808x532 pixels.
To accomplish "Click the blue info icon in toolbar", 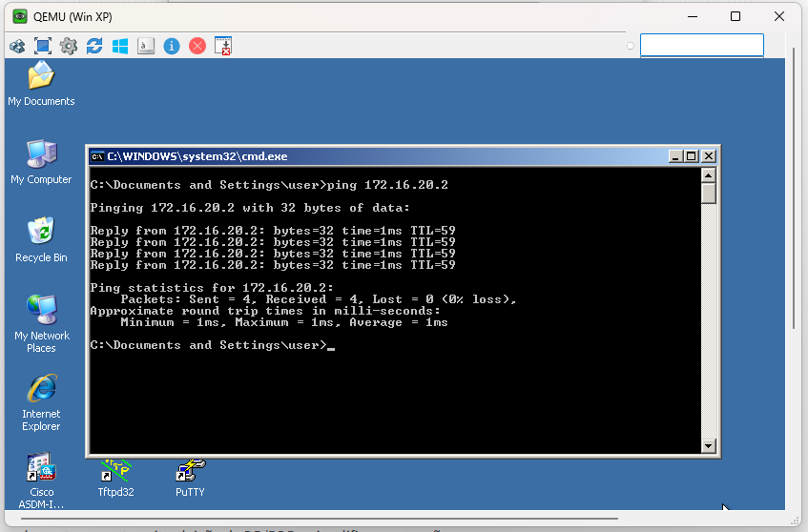I will [172, 46].
